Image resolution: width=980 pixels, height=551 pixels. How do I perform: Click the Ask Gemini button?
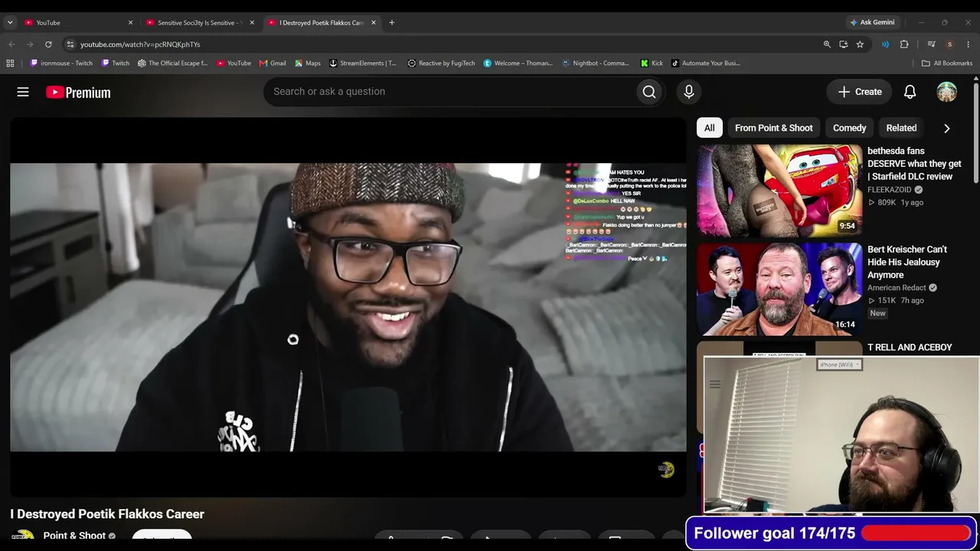(x=872, y=22)
